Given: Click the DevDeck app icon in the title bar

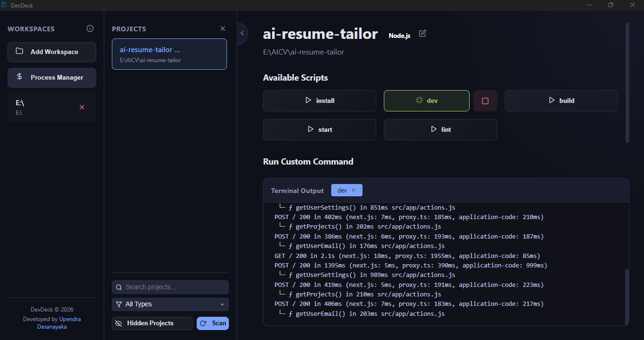Looking at the screenshot, I should (4, 5).
